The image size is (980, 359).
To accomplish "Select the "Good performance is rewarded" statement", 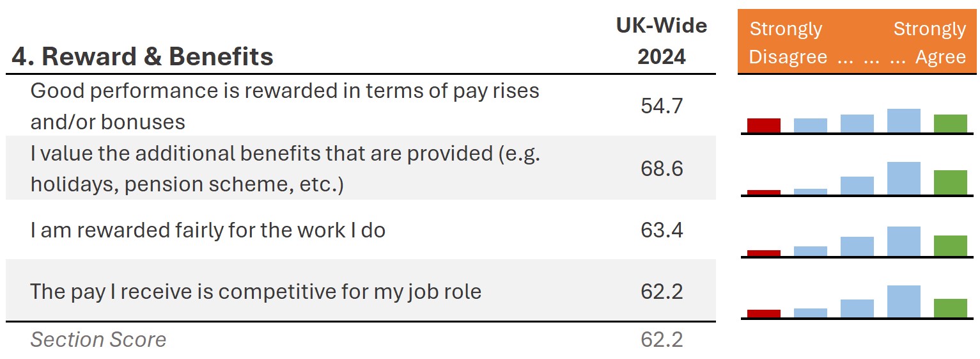I will 284,106.
